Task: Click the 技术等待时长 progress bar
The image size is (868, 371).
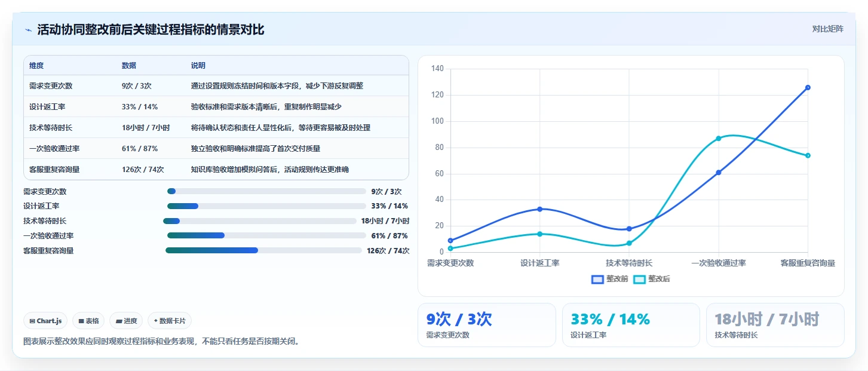Action: tap(260, 221)
